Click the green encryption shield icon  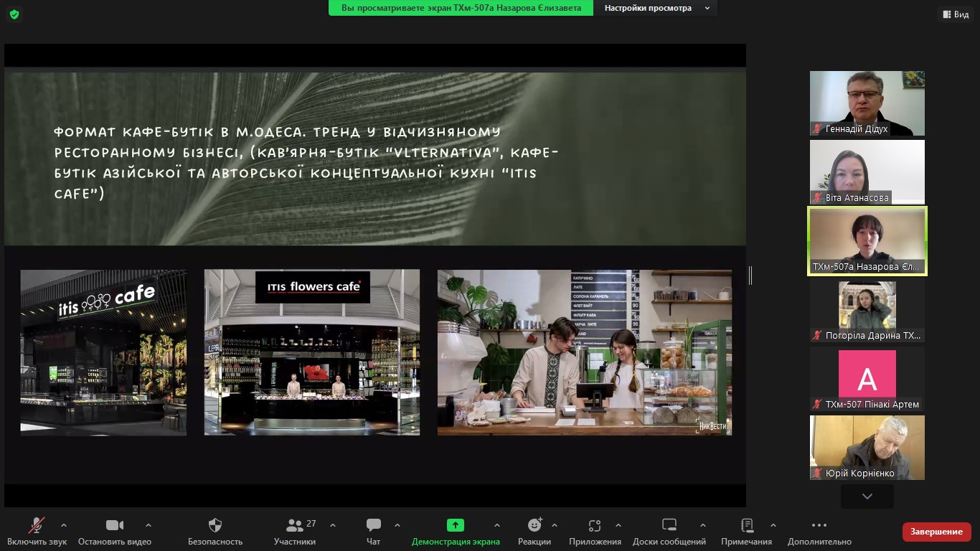coord(14,14)
